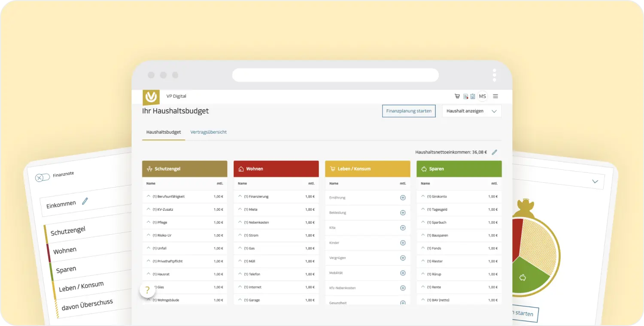This screenshot has height=326, width=644.
Task: Open the Haushalt anzeigen dropdown
Action: (471, 111)
